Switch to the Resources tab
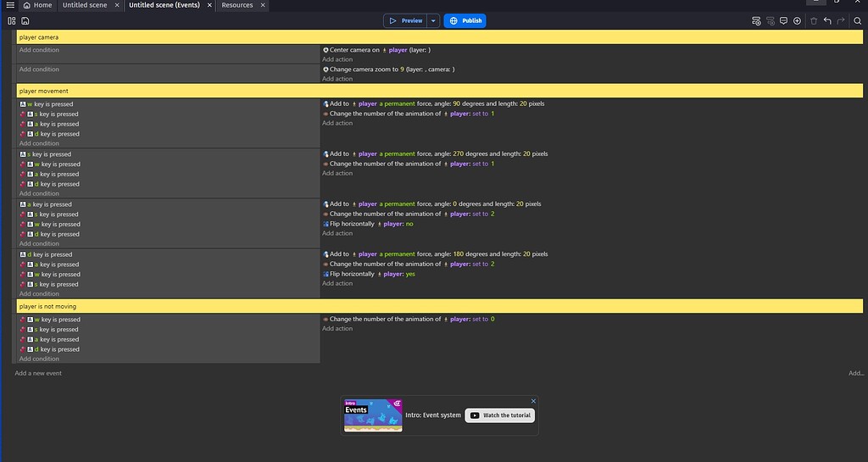The image size is (868, 462). coord(237,5)
